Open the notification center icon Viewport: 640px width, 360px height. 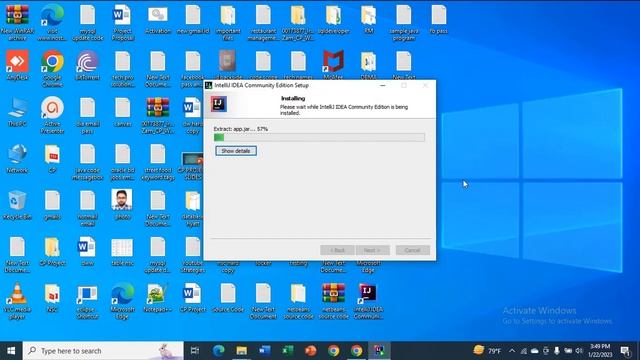point(624,351)
